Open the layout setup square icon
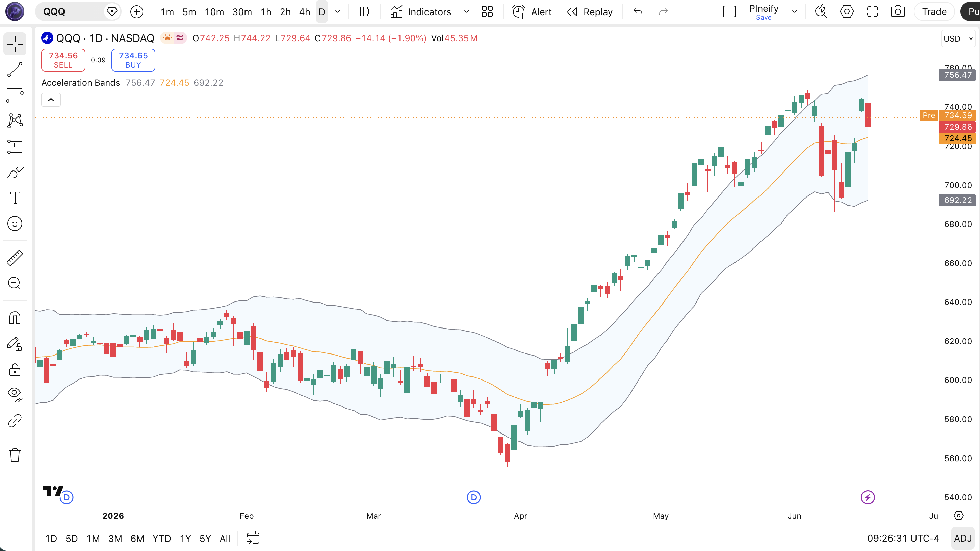 click(x=729, y=12)
